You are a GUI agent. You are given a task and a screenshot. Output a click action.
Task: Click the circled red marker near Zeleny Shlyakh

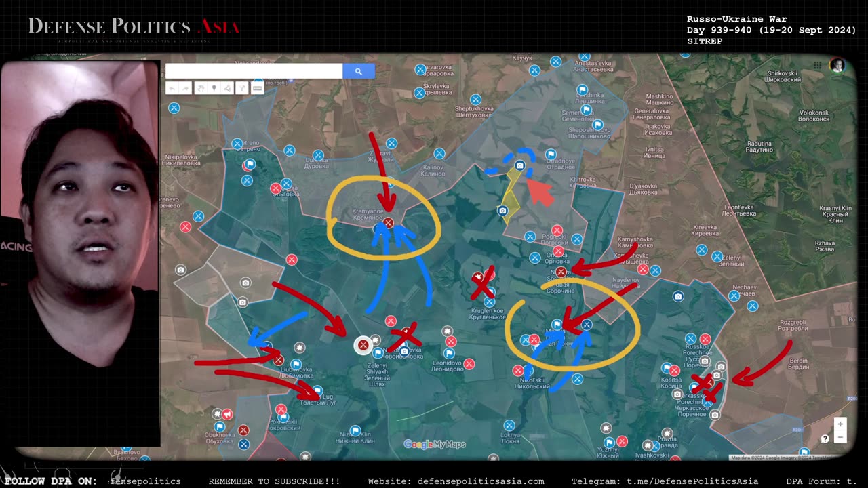point(363,346)
